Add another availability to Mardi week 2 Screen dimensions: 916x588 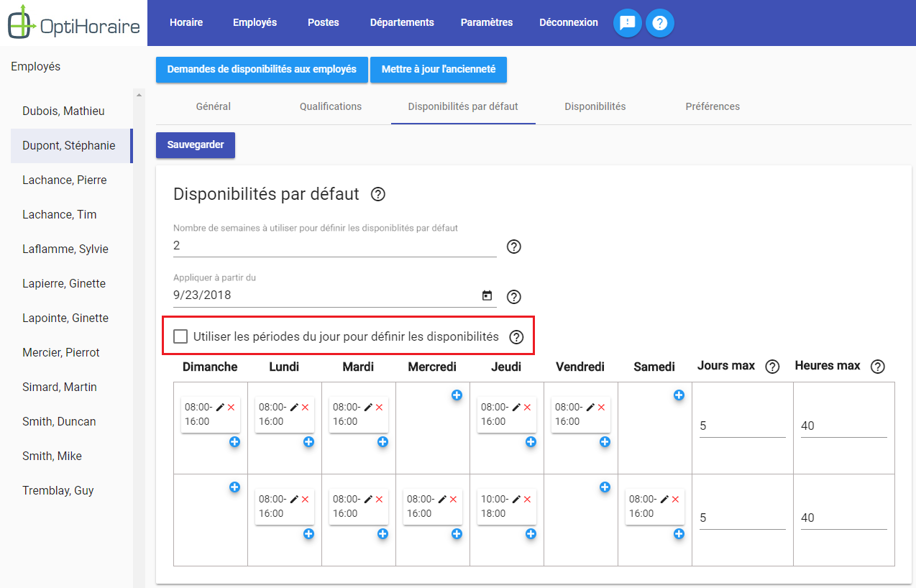pos(383,534)
